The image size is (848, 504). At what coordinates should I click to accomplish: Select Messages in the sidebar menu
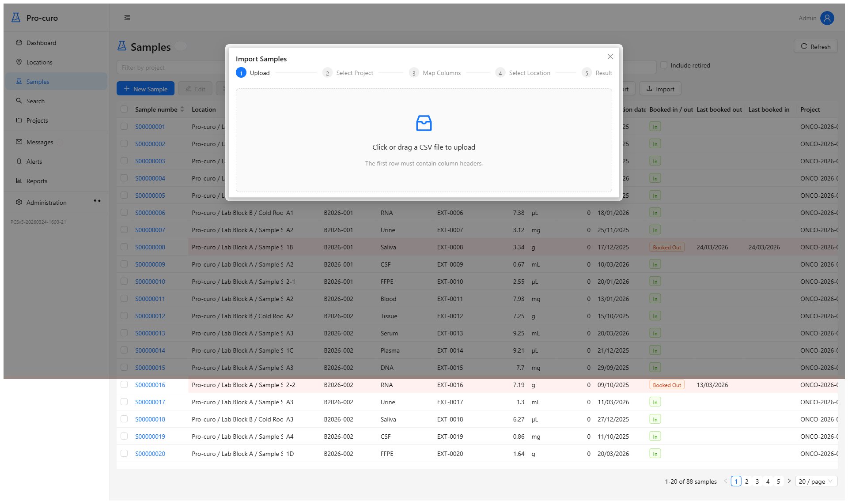[40, 142]
